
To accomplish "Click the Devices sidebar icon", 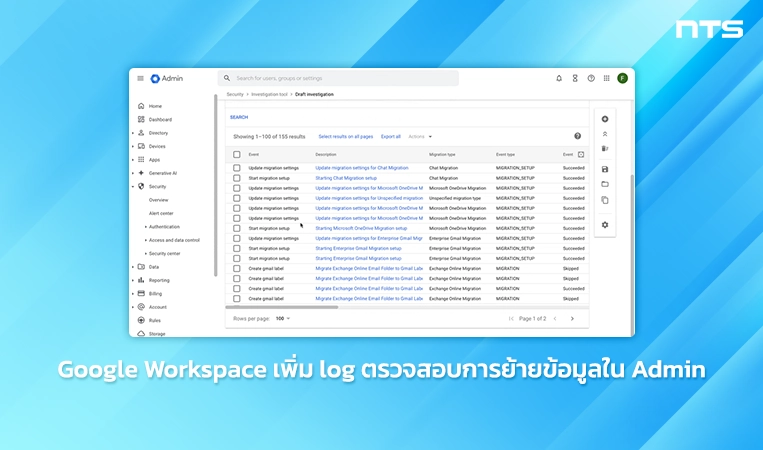I will point(141,146).
